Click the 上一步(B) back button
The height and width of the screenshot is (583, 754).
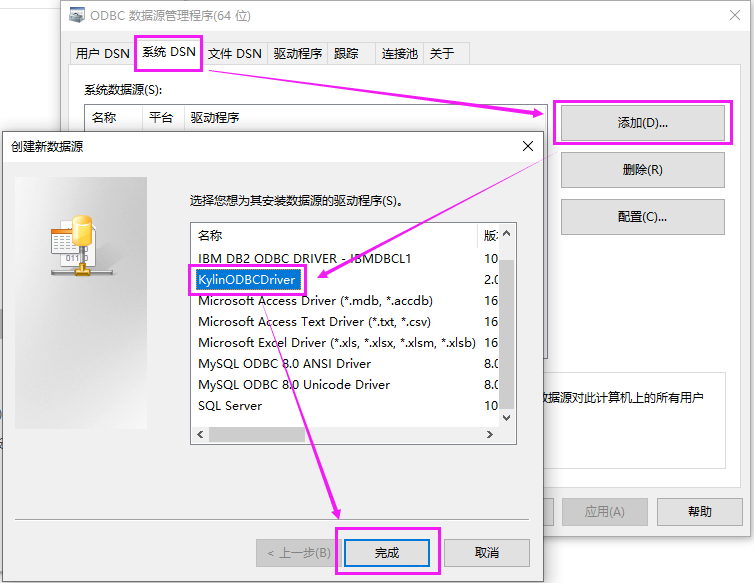click(x=299, y=553)
